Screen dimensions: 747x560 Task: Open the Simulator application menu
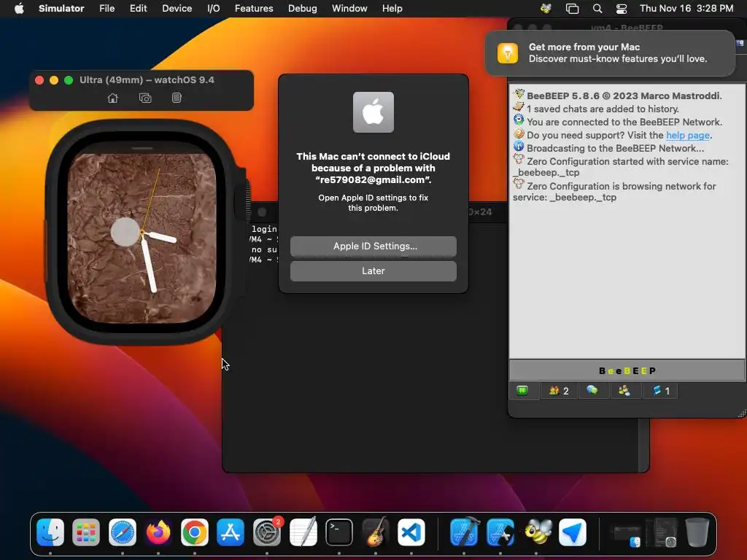click(x=61, y=9)
